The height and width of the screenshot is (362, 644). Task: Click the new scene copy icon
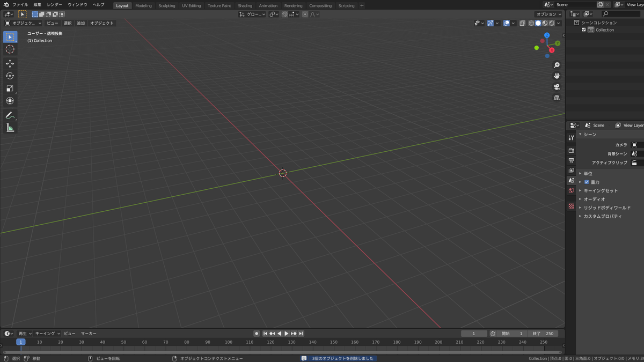(600, 5)
